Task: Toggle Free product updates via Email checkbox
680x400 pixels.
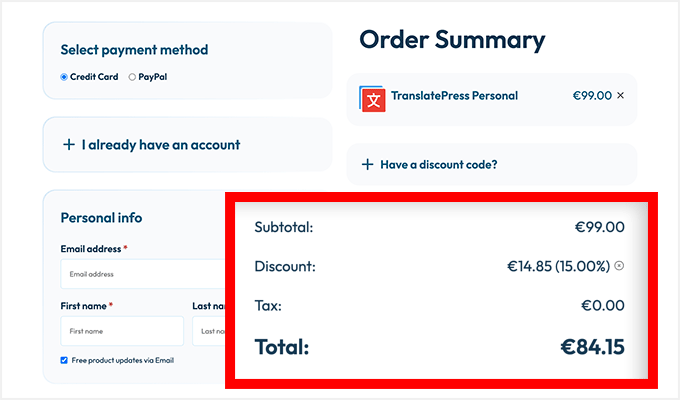Action: pyautogui.click(x=64, y=360)
